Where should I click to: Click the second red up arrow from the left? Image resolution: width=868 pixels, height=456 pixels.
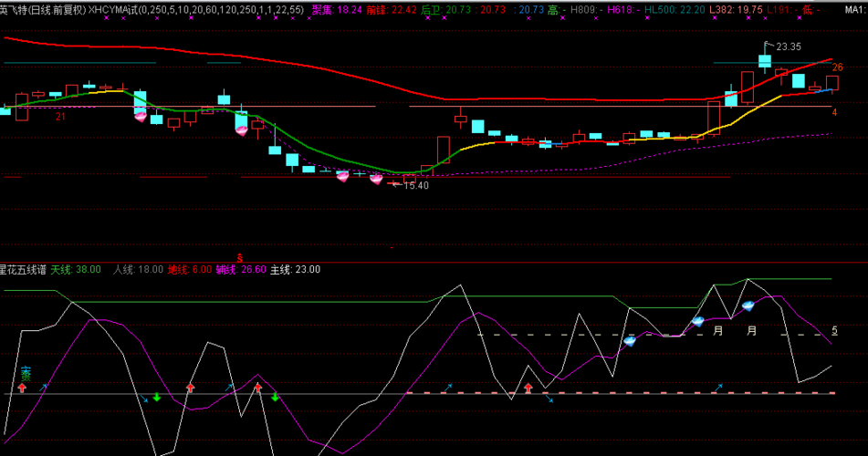pyautogui.click(x=191, y=388)
